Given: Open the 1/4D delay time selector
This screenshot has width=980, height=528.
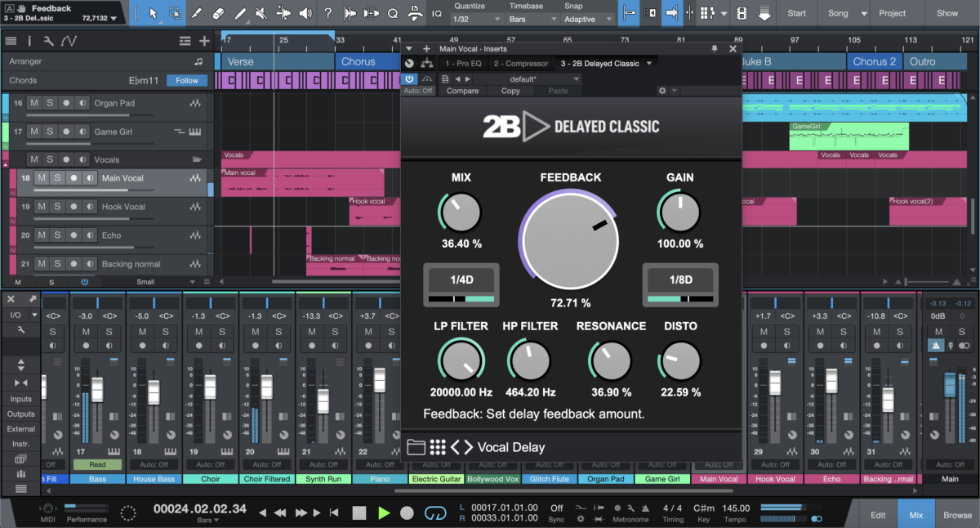Looking at the screenshot, I should click(x=462, y=284).
